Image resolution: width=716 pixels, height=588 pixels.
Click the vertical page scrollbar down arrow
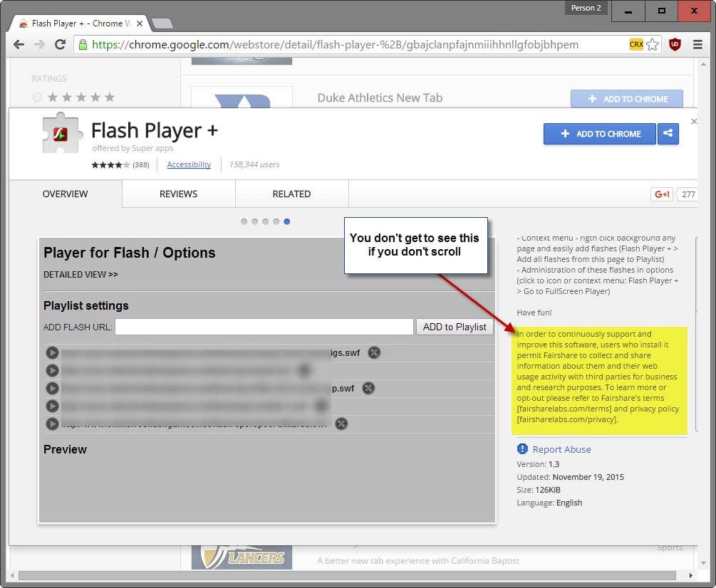click(703, 563)
